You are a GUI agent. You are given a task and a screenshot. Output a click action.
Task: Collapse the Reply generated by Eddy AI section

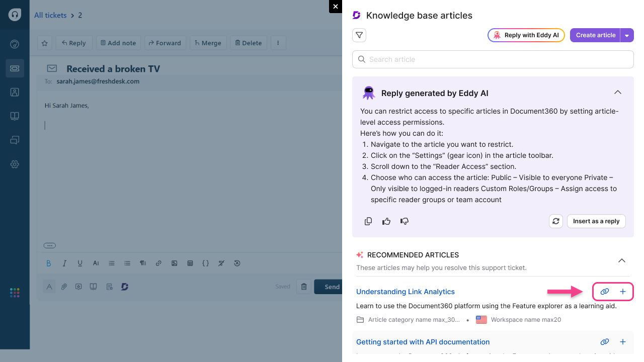pos(618,93)
